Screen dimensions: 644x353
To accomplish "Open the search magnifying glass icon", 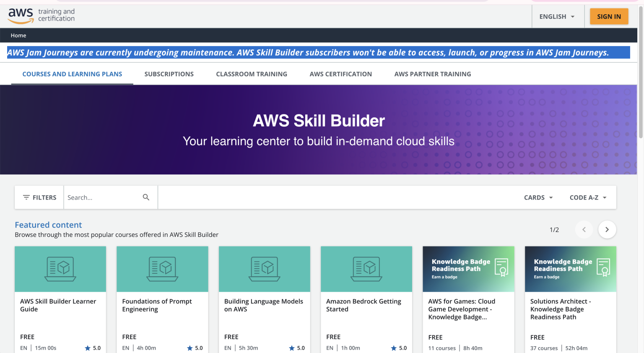I will pos(146,197).
